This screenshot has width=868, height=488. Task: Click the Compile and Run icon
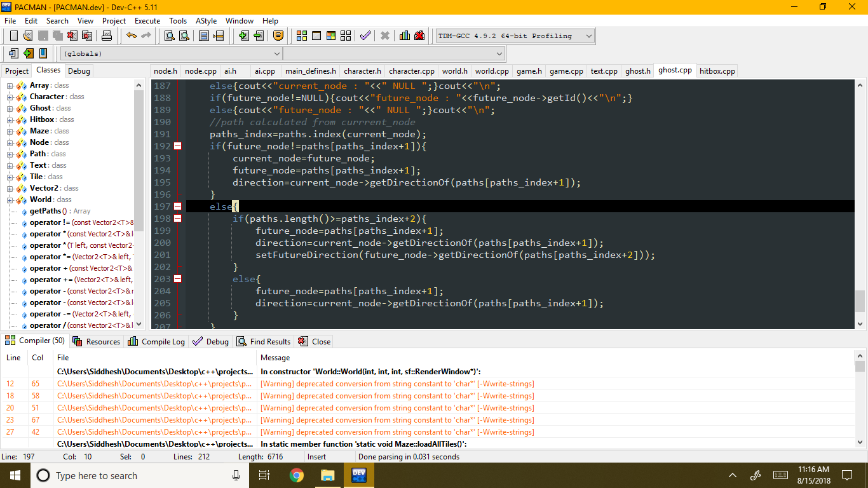pyautogui.click(x=331, y=36)
